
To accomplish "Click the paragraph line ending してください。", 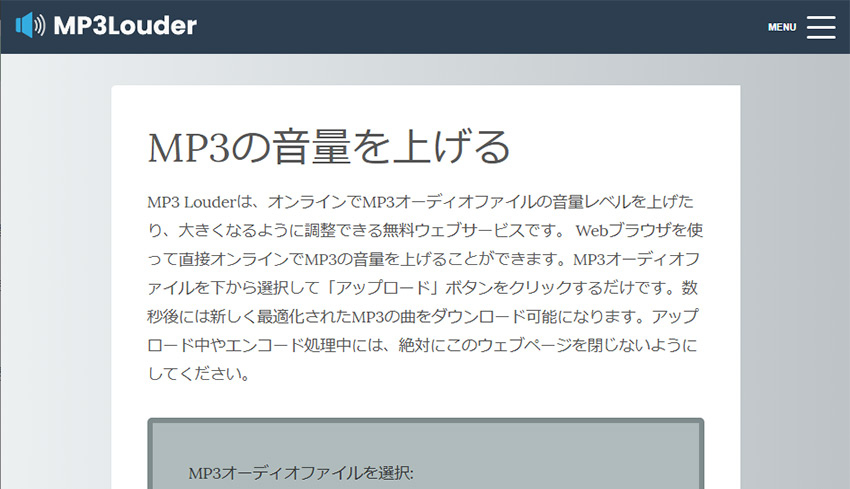I will 198,374.
